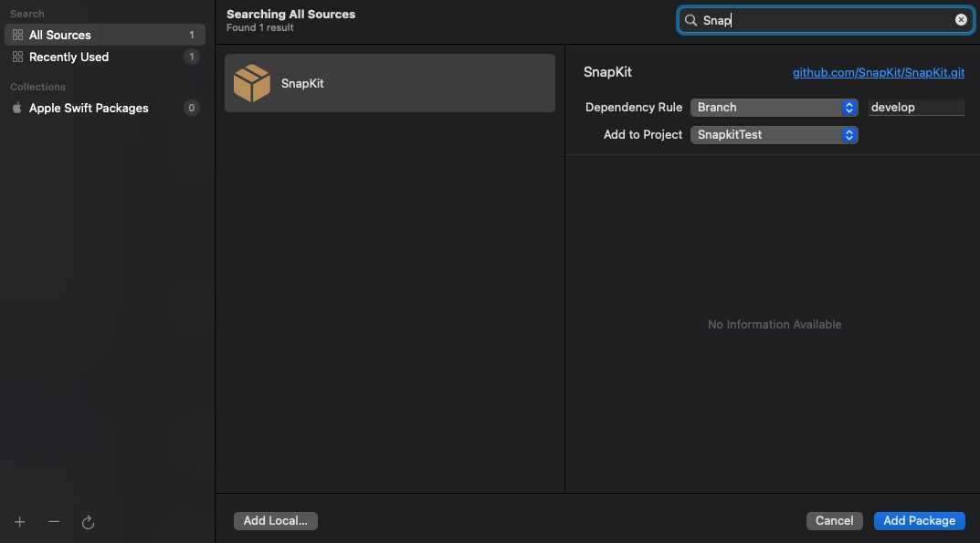Click the All Sources count badge

(191, 35)
